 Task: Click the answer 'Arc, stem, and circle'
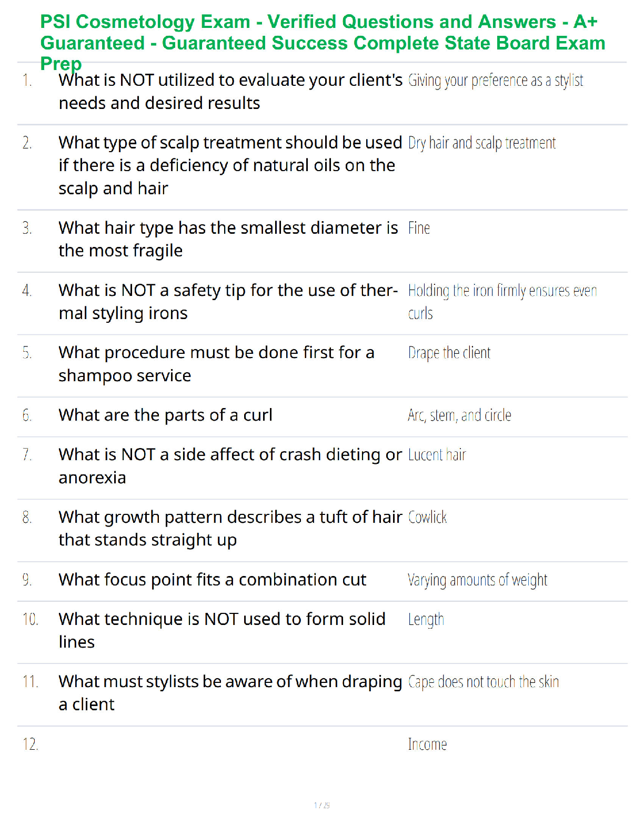pos(460,415)
